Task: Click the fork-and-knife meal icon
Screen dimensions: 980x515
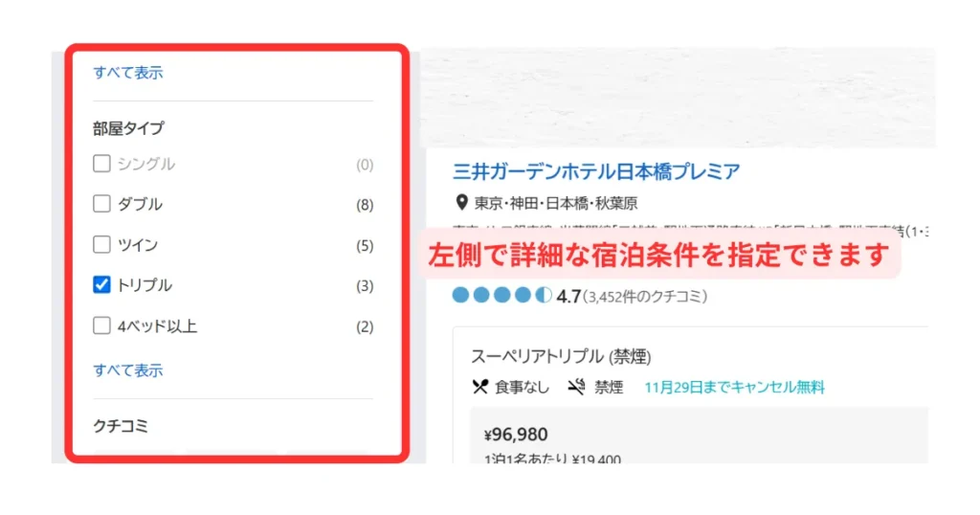Action: tap(480, 387)
